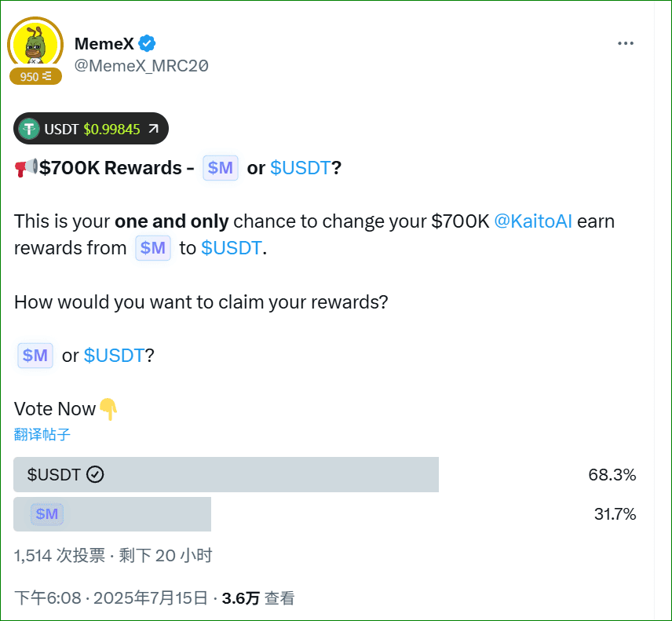Viewport: 672px width, 621px height.
Task: Open $USDT cashtag in headline
Action: coord(300,168)
